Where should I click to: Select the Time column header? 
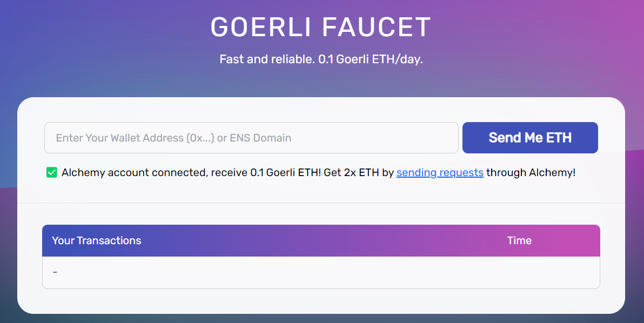pyautogui.click(x=519, y=240)
